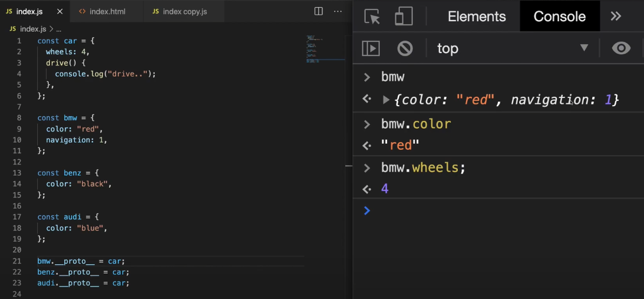Show the console sidebar
The image size is (644, 299).
point(371,48)
